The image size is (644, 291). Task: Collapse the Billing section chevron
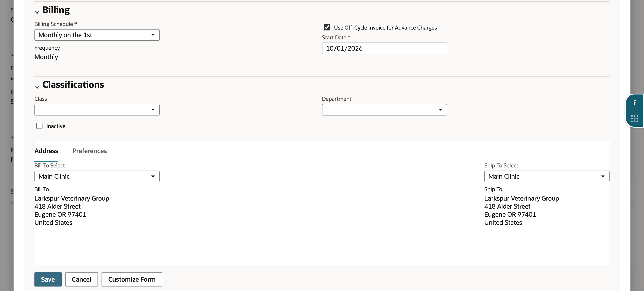tap(37, 12)
